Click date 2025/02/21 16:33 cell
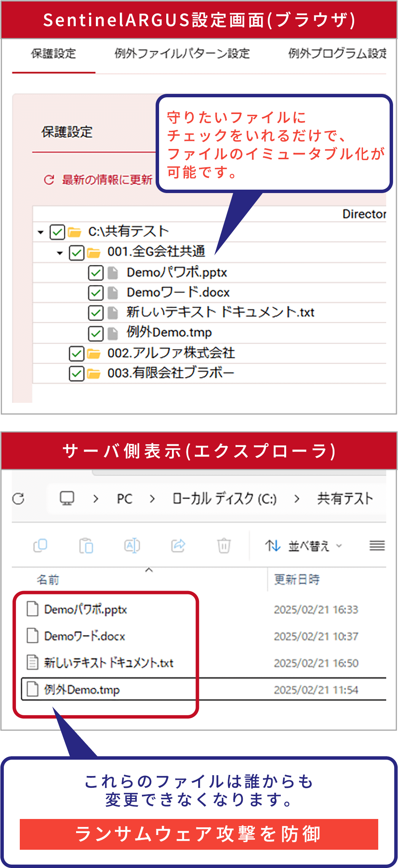 click(x=316, y=610)
